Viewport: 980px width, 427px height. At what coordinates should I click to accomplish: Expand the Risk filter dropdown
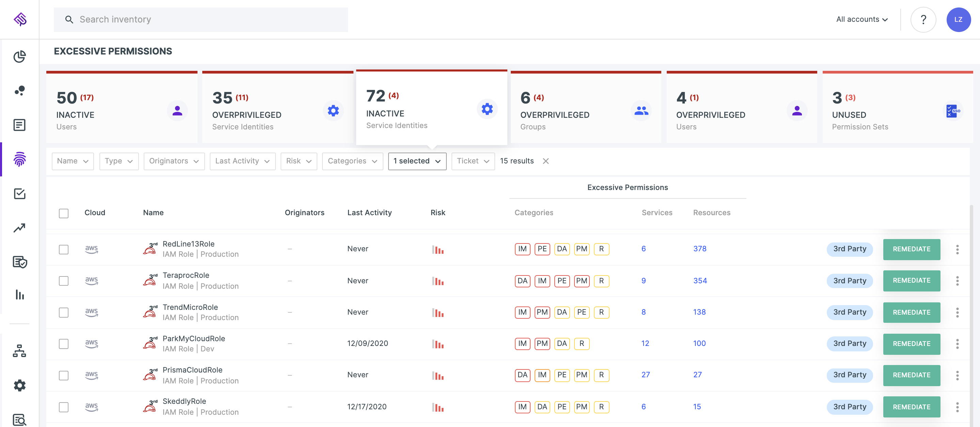[299, 161]
